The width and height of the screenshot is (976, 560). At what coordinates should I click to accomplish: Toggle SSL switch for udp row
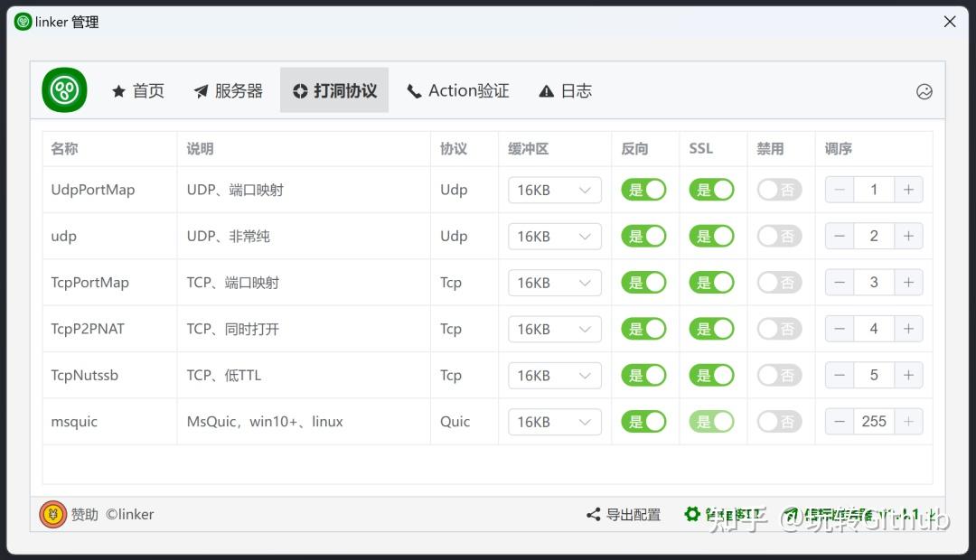711,236
